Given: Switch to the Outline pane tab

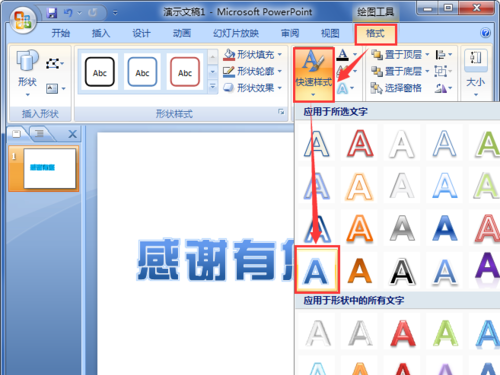Looking at the screenshot, I should click(40, 134).
